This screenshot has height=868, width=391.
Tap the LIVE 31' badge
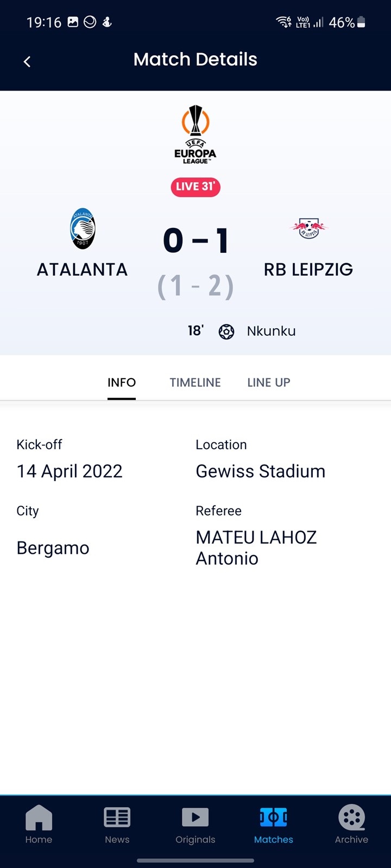click(195, 187)
